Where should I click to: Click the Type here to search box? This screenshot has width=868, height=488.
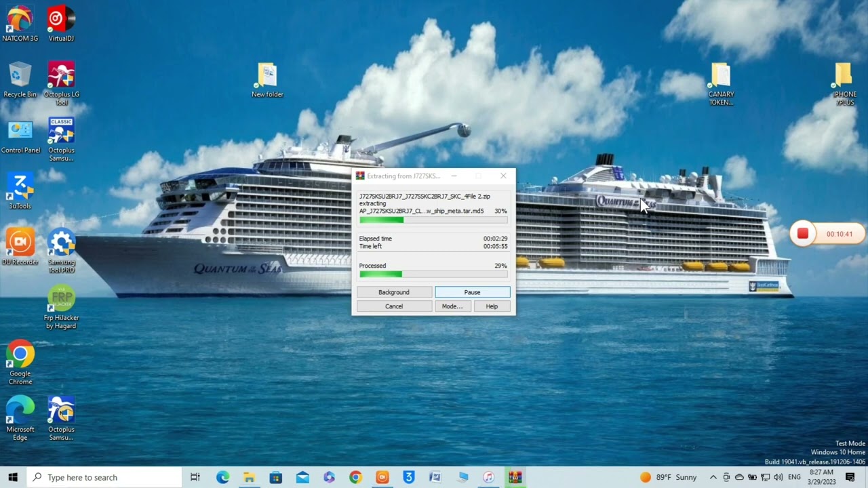(x=104, y=477)
